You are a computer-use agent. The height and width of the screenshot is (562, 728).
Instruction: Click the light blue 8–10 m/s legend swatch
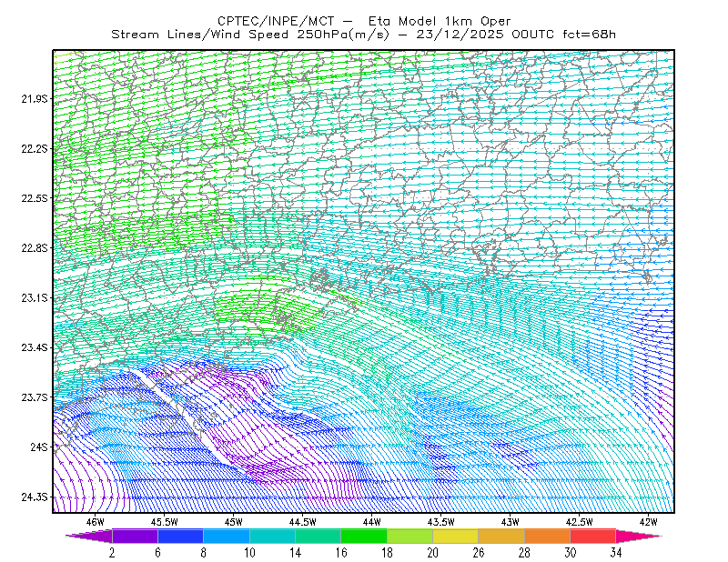tap(227, 536)
